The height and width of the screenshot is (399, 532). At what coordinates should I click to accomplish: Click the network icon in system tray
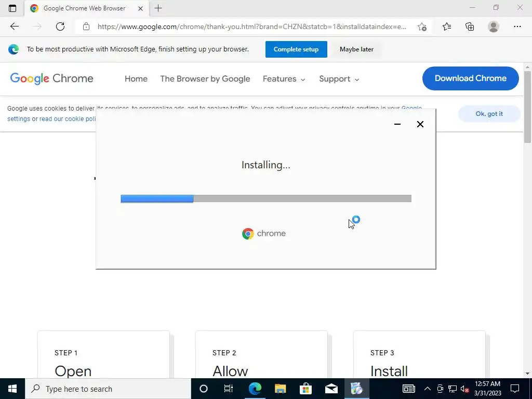coord(453,389)
